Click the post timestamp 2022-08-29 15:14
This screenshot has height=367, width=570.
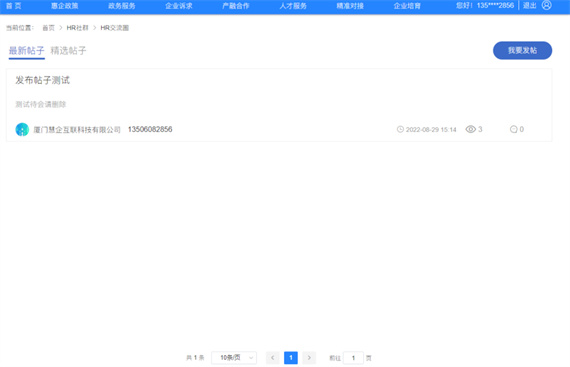pyautogui.click(x=431, y=129)
